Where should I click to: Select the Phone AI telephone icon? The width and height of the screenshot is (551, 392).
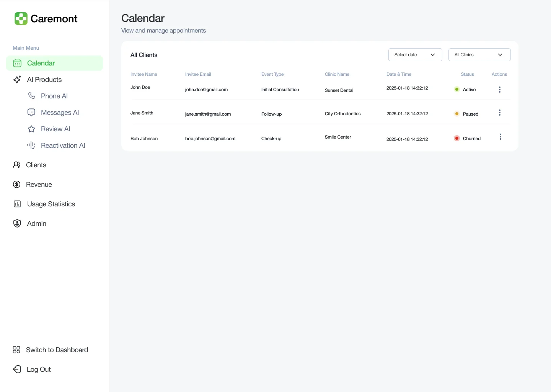(x=31, y=96)
